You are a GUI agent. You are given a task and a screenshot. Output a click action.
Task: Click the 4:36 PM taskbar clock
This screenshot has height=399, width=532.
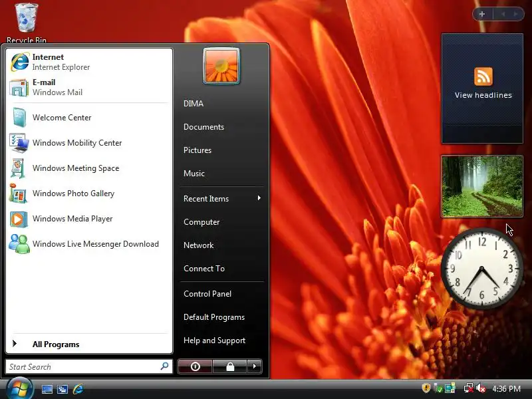pyautogui.click(x=506, y=388)
